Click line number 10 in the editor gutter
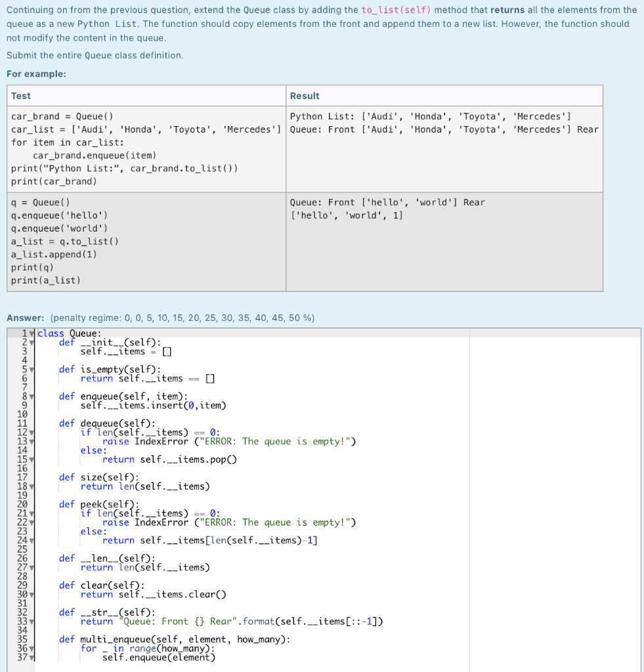The height and width of the screenshot is (672, 644). tap(22, 414)
